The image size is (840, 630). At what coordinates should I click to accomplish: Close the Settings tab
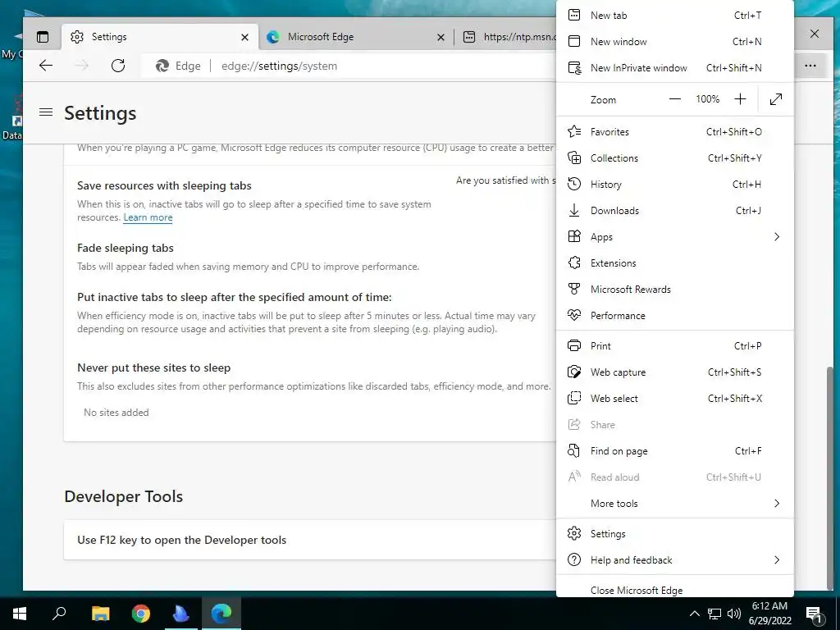244,37
